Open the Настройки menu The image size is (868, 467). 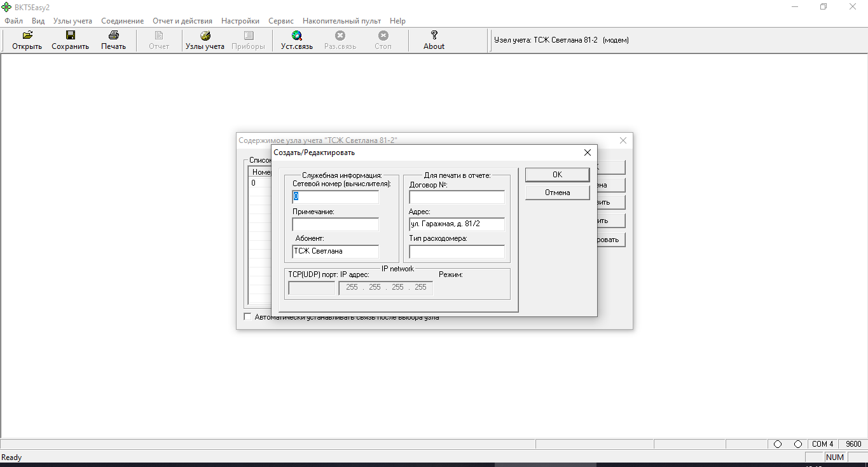(x=240, y=21)
